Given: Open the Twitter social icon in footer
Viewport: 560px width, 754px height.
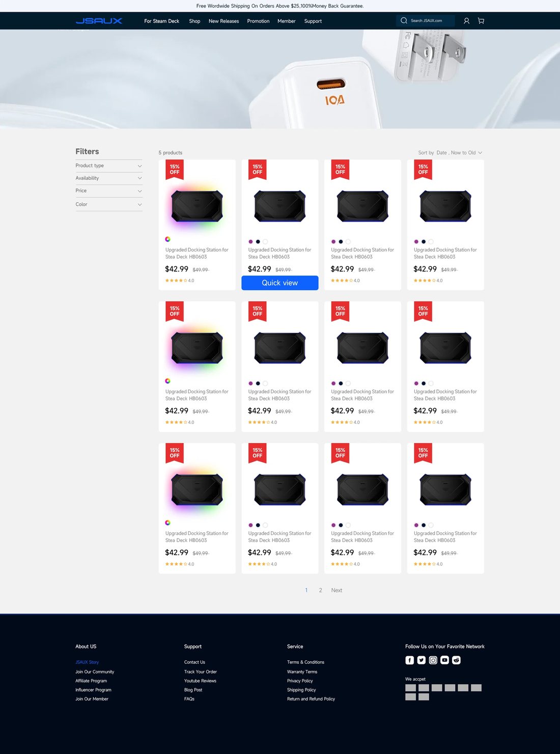Looking at the screenshot, I should point(422,660).
